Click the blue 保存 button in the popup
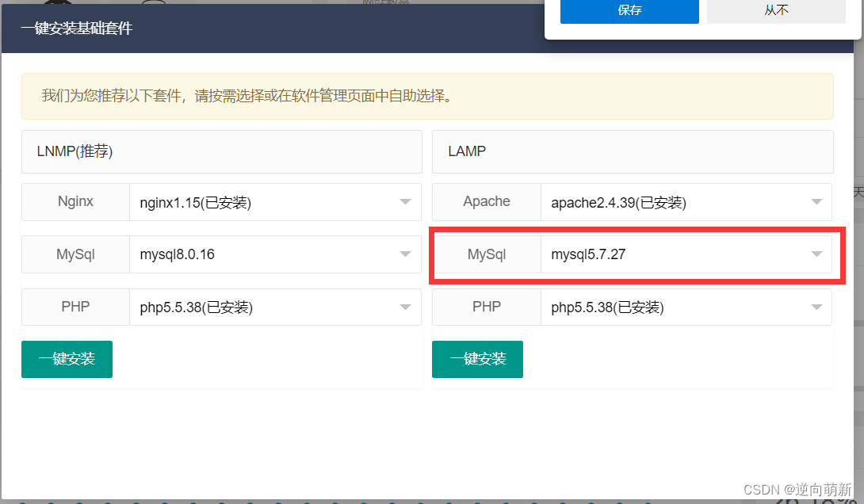This screenshot has width=864, height=504. (x=629, y=11)
